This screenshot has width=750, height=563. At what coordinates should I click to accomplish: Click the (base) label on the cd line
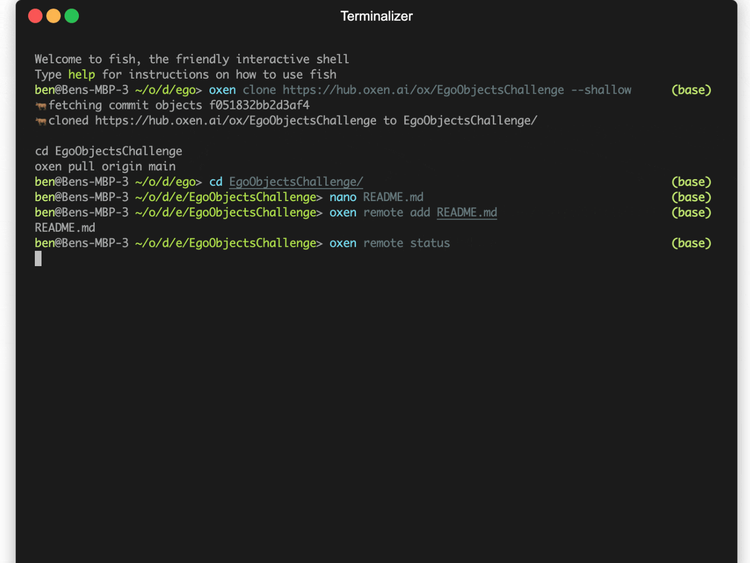point(691,182)
